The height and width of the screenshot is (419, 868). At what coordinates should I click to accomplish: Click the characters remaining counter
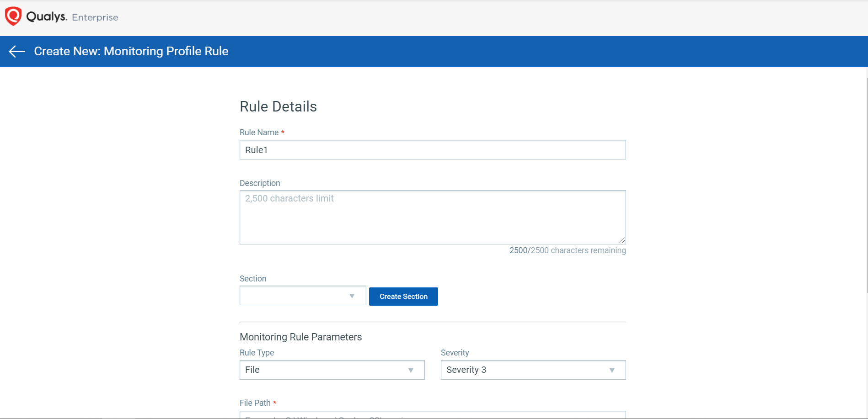(x=567, y=250)
